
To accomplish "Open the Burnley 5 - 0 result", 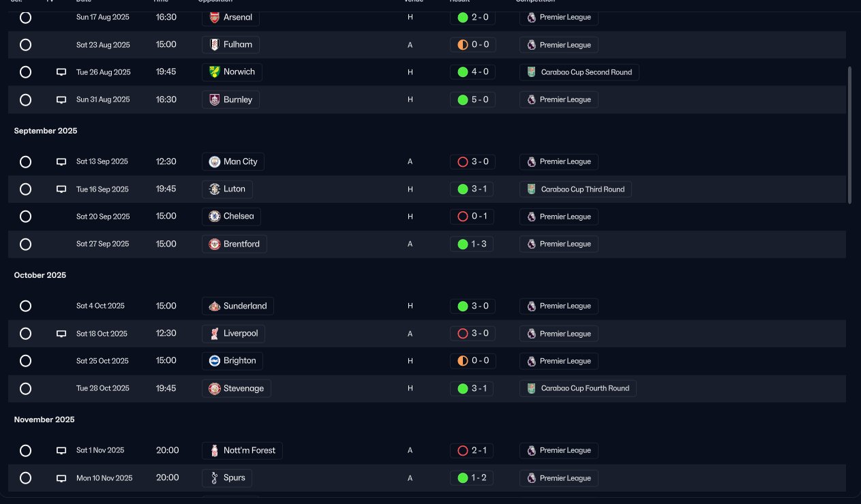I will 472,99.
